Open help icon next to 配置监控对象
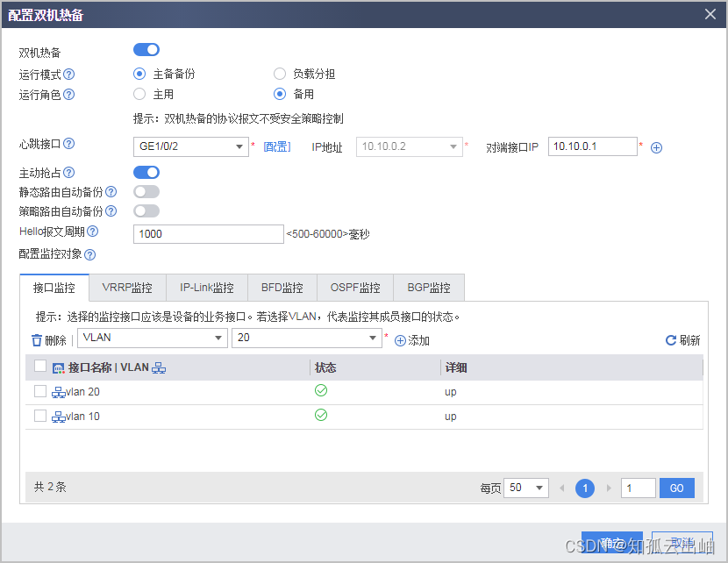 click(90, 254)
